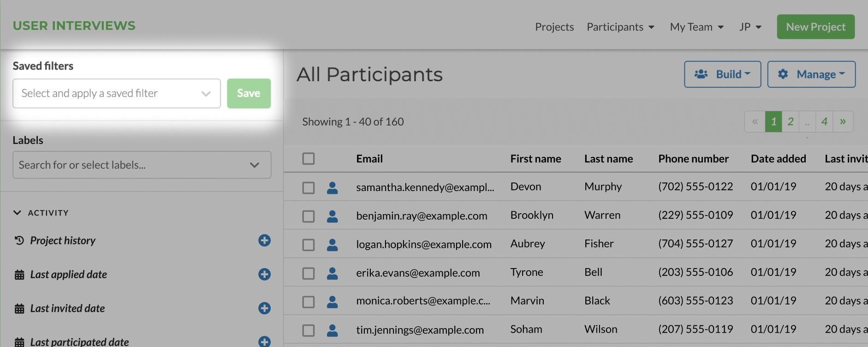Select the monica.roberts row checkbox
868x347 pixels.
pos(309,302)
